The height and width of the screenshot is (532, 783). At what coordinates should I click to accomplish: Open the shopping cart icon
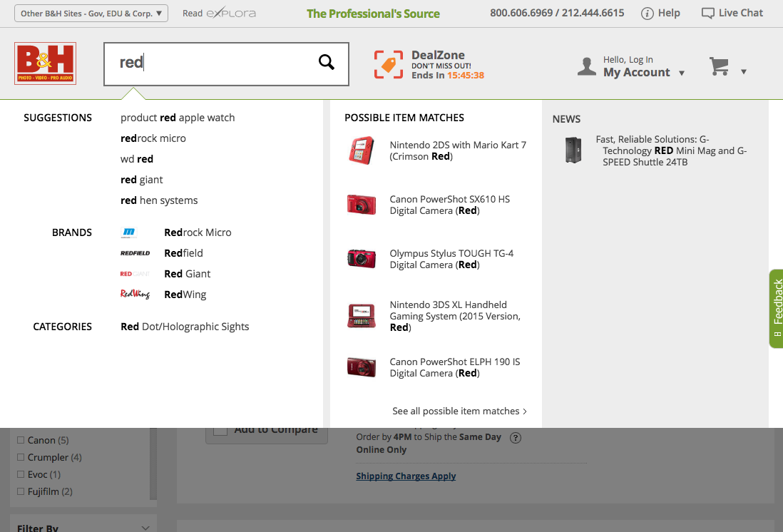point(719,66)
